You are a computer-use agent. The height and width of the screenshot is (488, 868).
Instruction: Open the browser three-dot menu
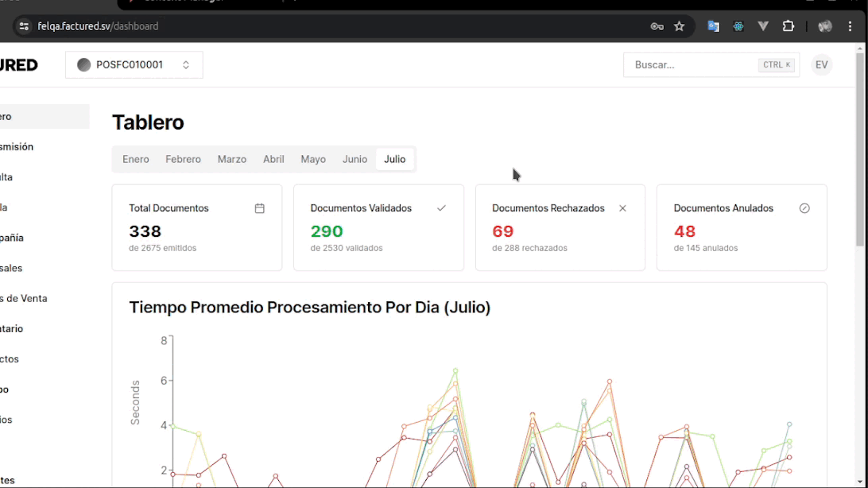point(851,26)
